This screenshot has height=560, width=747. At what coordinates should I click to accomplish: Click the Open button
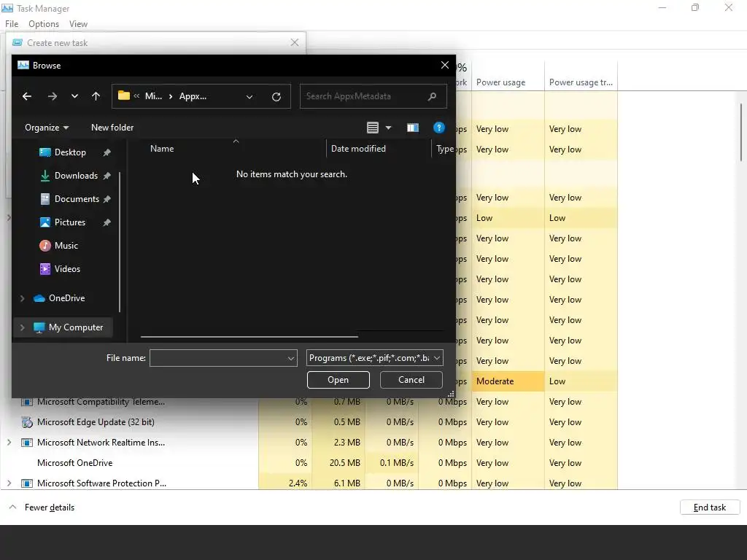338,380
